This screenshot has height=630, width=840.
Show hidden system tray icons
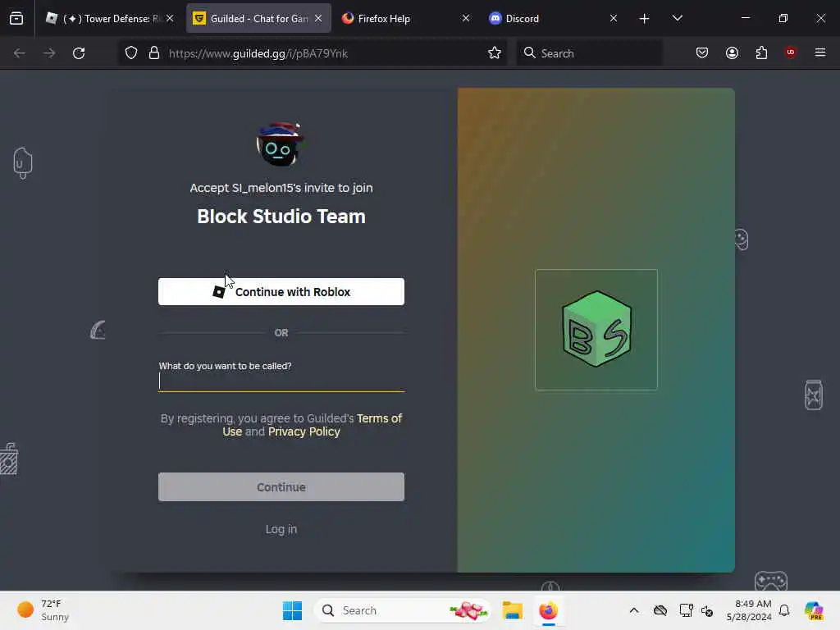(634, 610)
